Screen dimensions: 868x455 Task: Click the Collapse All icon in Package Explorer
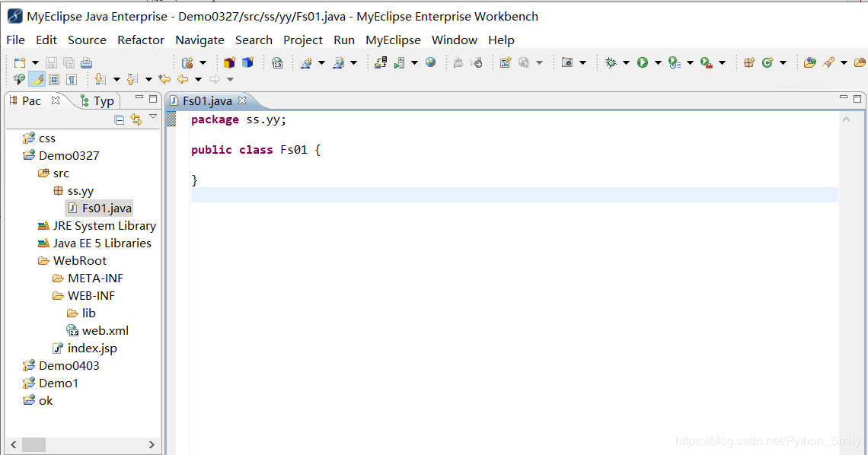point(120,119)
